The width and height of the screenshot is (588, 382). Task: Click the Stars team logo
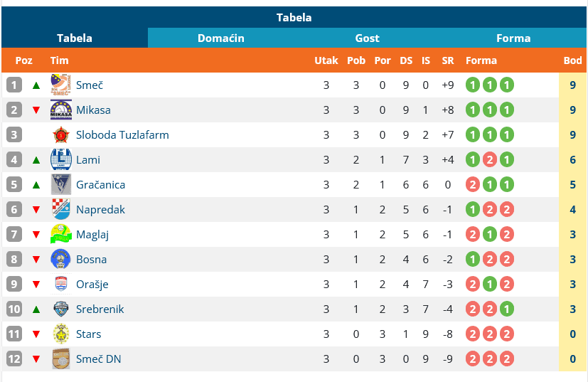coord(60,334)
